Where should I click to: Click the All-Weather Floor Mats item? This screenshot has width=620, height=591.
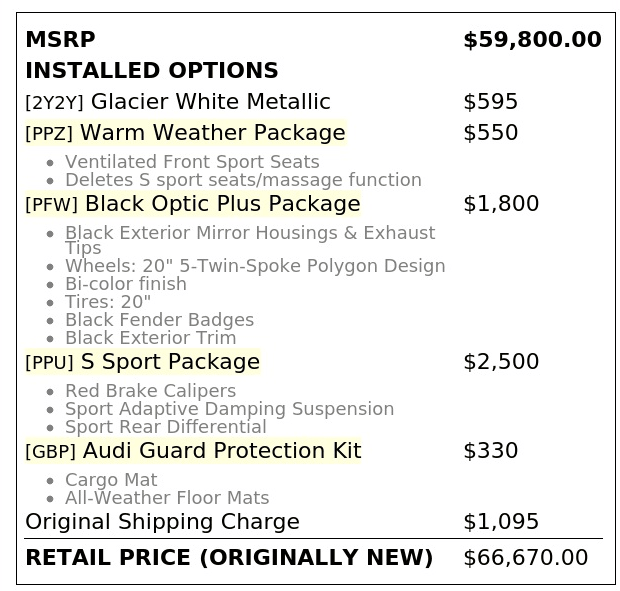point(167,498)
